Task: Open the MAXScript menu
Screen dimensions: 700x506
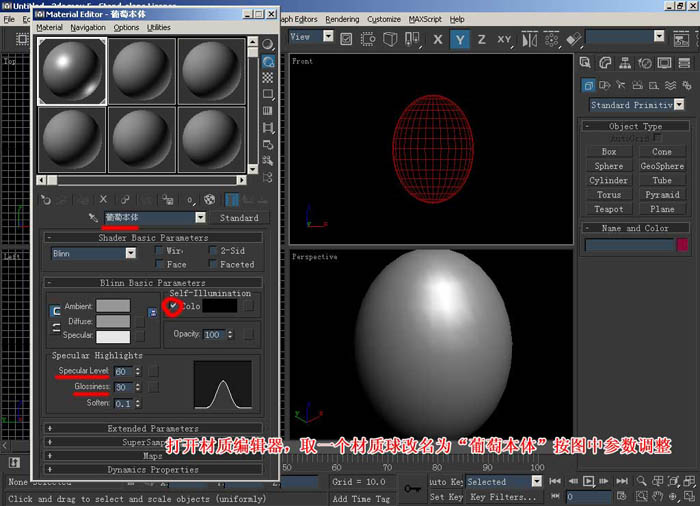Action: click(425, 19)
